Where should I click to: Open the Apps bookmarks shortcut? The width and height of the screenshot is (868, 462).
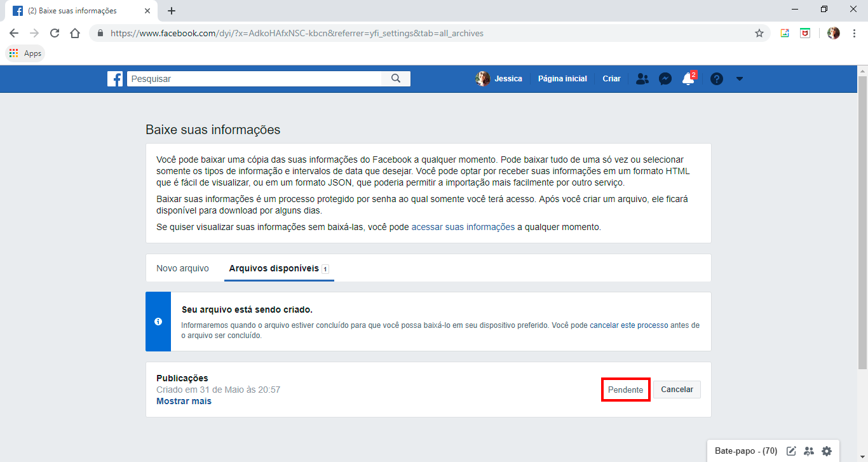click(25, 53)
